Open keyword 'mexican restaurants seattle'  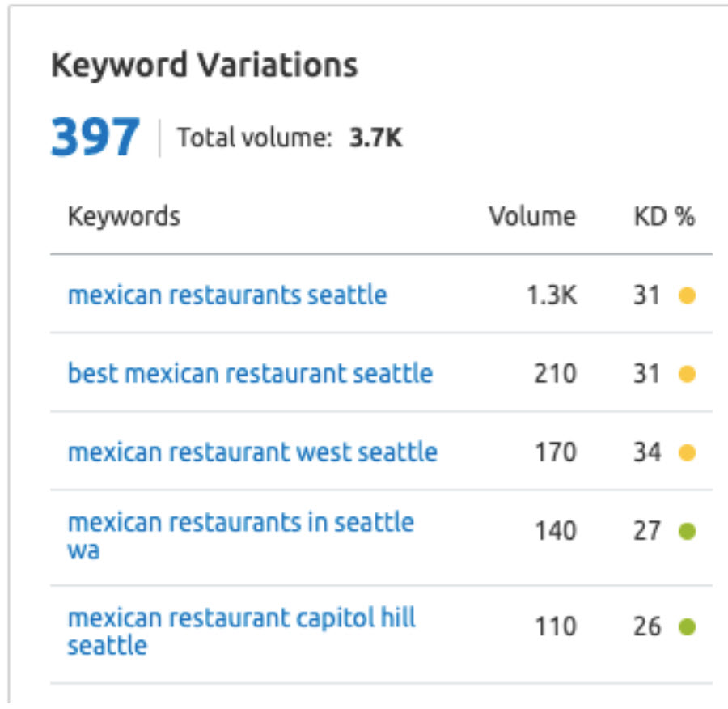tap(227, 295)
